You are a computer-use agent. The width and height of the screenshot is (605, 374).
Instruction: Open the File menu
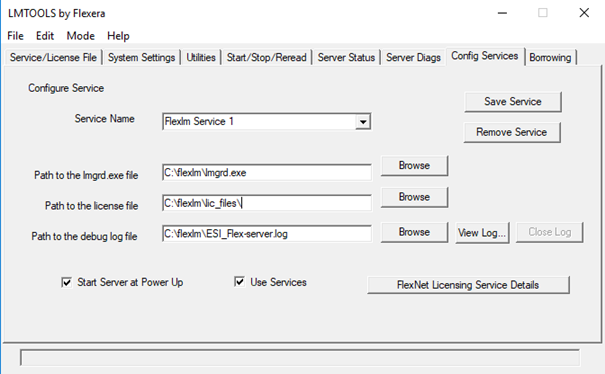(x=15, y=36)
